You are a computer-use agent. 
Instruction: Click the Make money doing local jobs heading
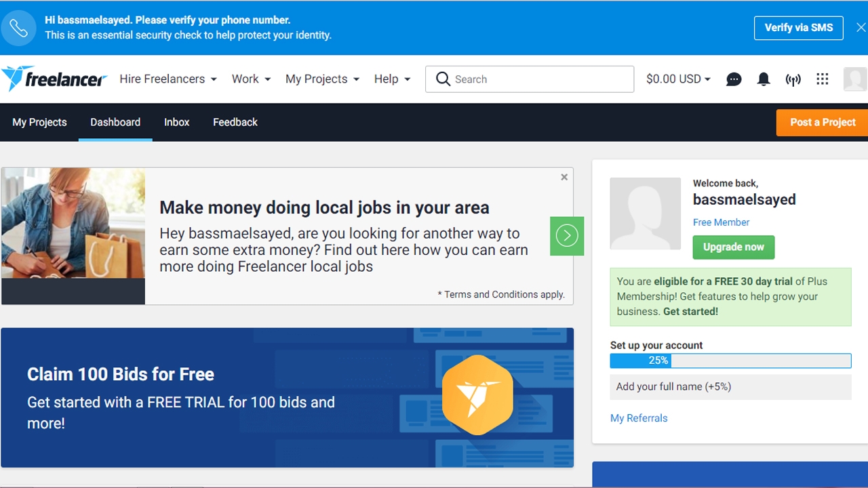(324, 207)
